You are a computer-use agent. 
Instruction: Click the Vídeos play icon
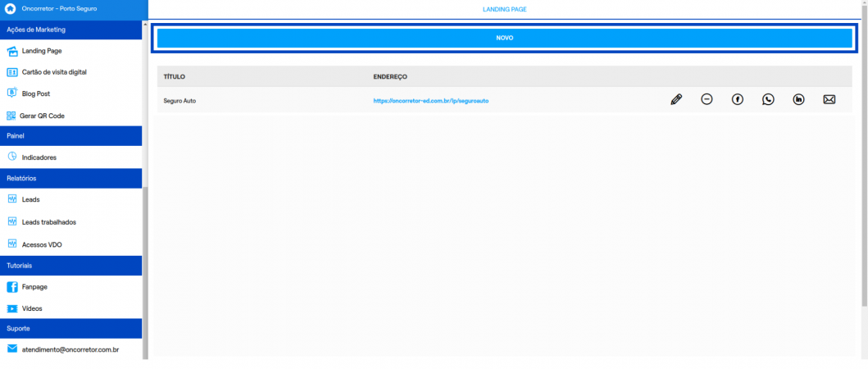coord(12,308)
